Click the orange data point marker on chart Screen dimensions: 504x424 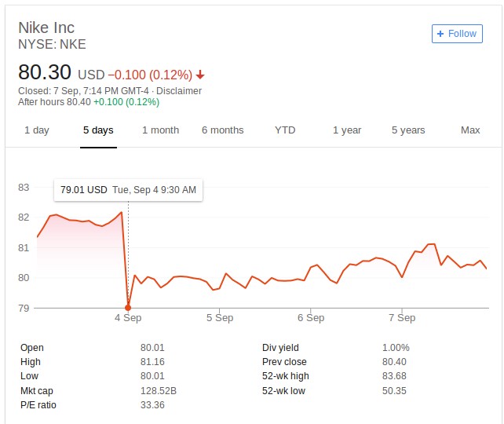click(128, 308)
